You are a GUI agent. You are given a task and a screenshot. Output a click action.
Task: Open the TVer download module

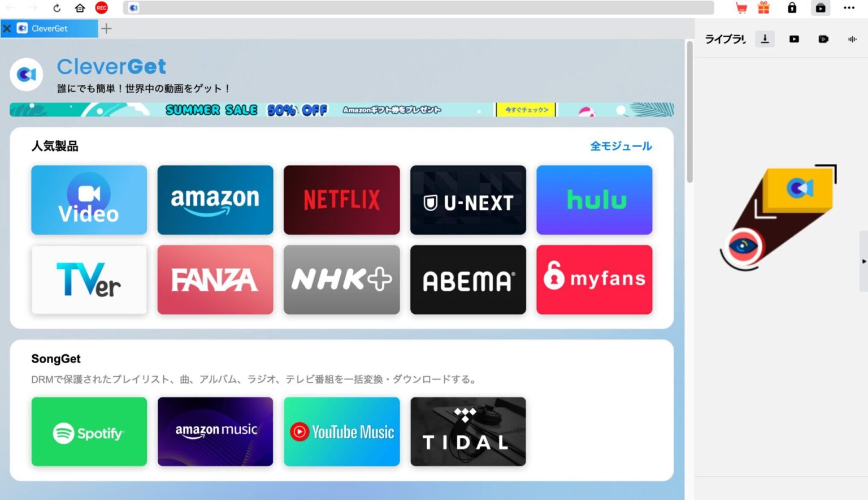pyautogui.click(x=89, y=279)
